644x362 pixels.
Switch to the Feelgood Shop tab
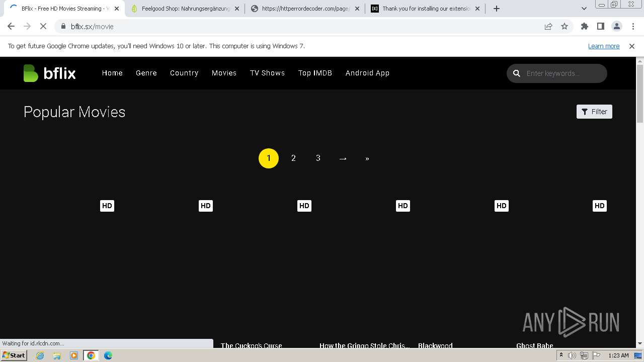click(x=185, y=9)
